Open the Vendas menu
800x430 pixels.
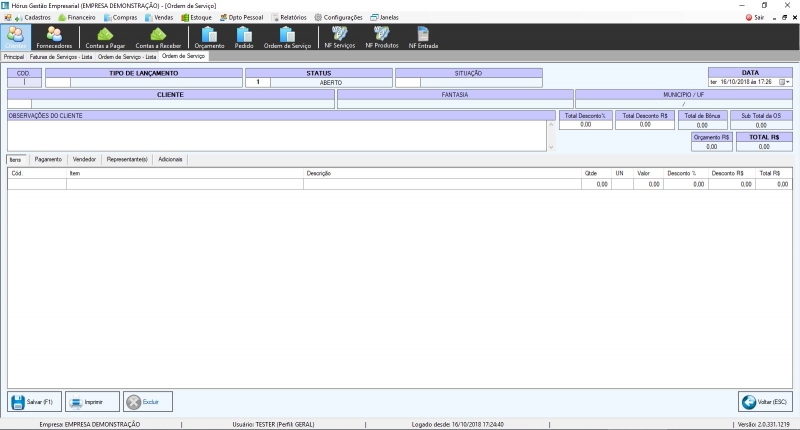click(159, 17)
